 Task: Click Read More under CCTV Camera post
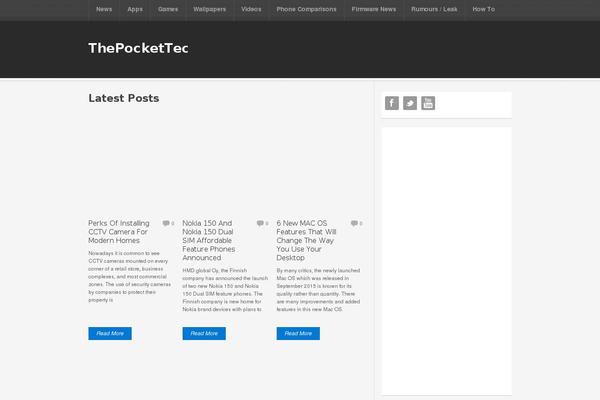click(x=110, y=333)
